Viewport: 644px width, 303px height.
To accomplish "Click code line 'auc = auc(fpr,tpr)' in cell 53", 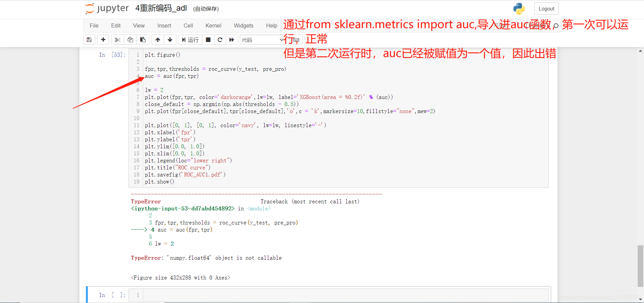I will 172,76.
